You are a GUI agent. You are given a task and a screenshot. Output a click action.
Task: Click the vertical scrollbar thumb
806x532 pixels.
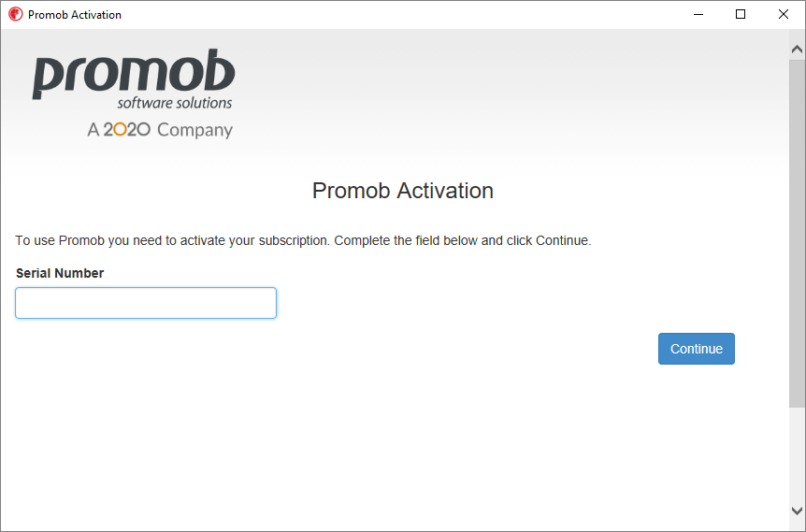click(797, 234)
